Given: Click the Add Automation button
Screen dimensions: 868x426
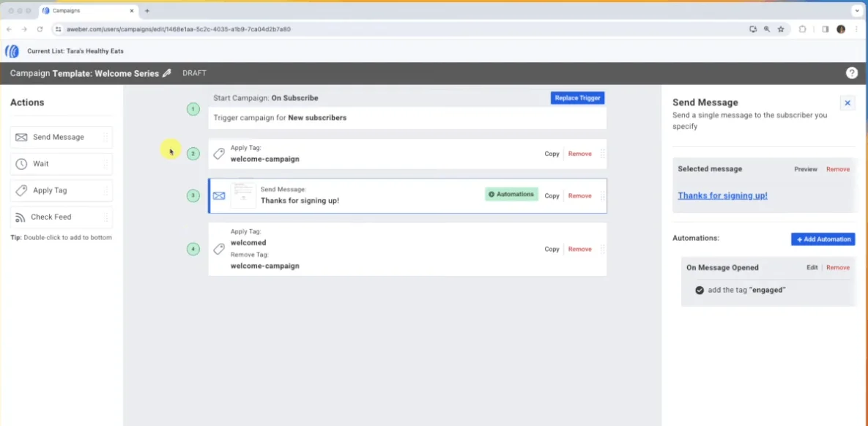Looking at the screenshot, I should coord(823,239).
